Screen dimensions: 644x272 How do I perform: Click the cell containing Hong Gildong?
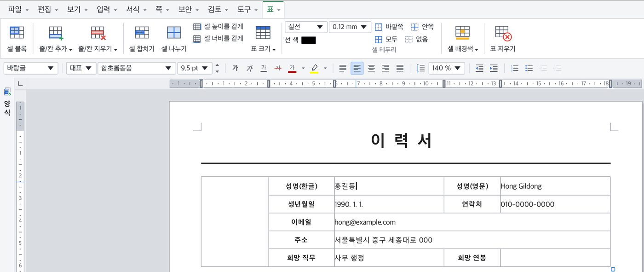tap(555, 186)
